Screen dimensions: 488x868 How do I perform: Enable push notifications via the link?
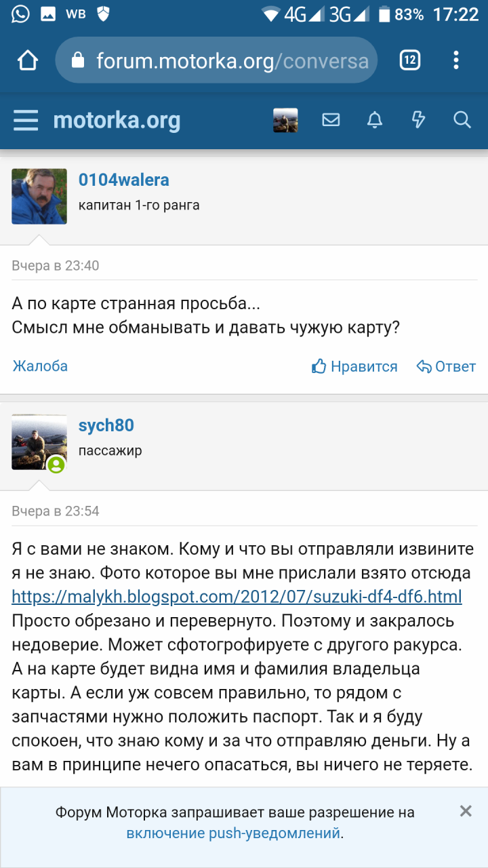pos(233,833)
